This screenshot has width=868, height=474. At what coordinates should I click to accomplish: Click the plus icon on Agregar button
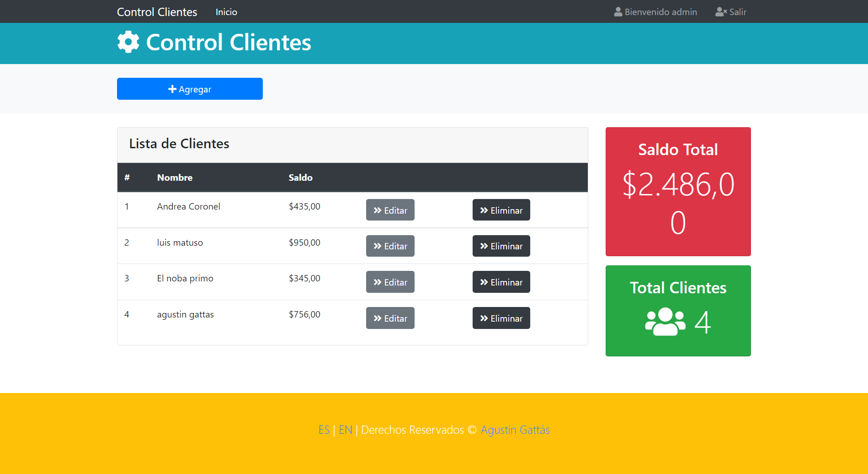click(x=172, y=89)
